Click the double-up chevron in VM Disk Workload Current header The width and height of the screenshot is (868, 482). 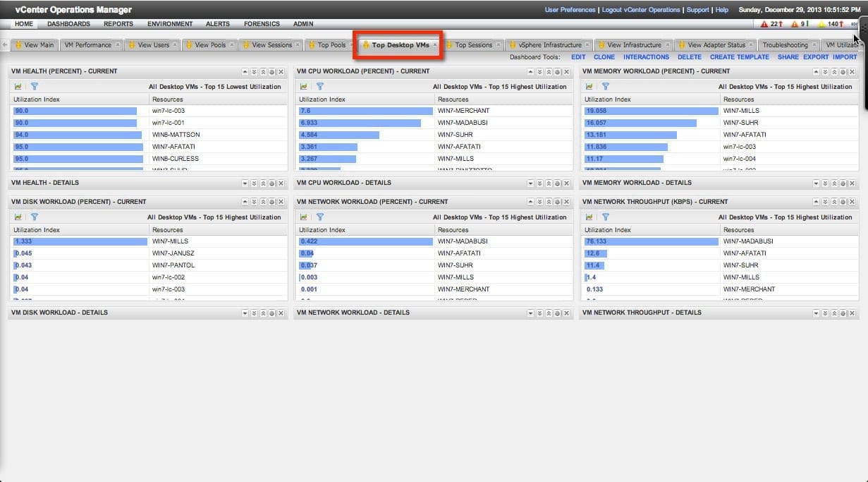pos(263,202)
